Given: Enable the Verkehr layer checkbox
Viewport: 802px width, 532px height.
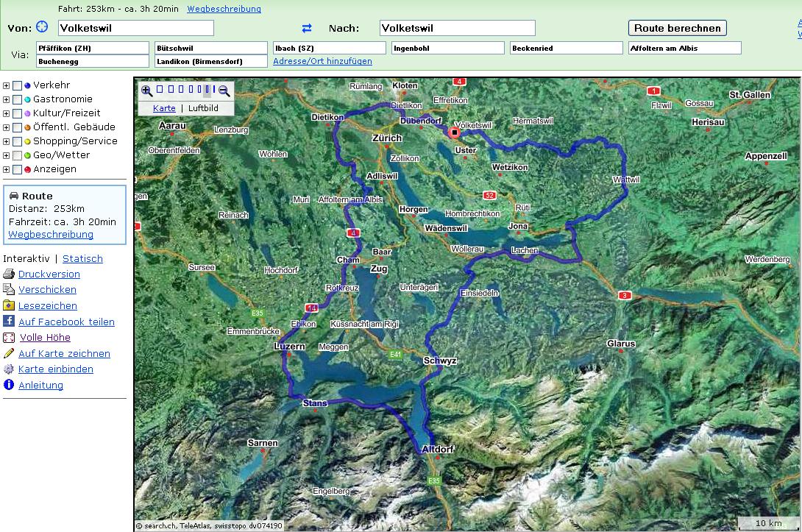Looking at the screenshot, I should click(x=17, y=85).
